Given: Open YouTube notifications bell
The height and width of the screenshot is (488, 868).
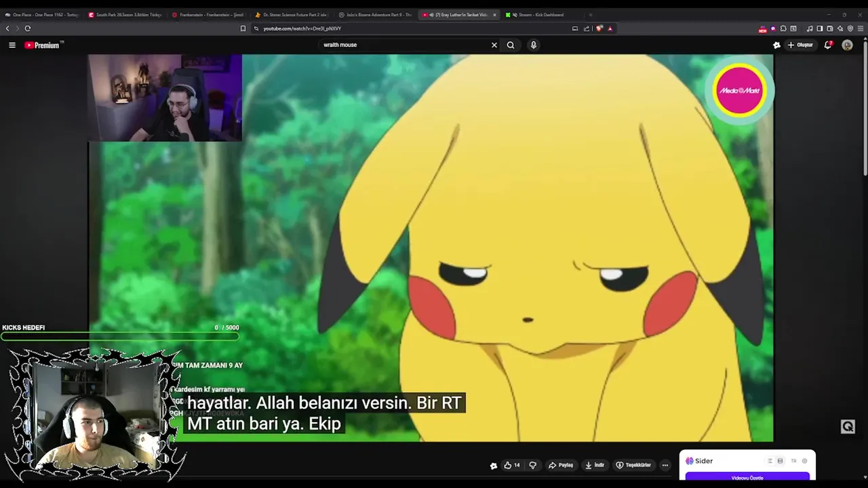Looking at the screenshot, I should [828, 45].
